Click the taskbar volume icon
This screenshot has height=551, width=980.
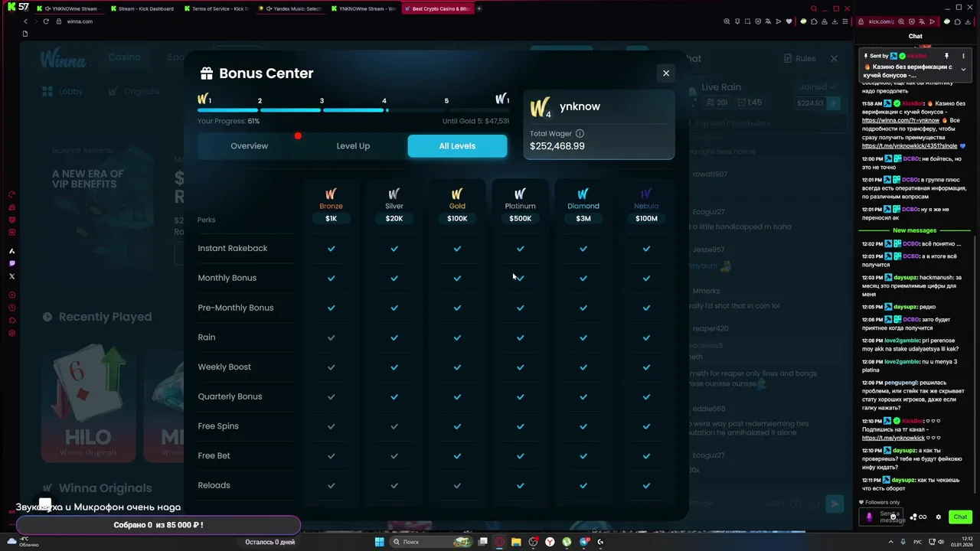tap(942, 542)
